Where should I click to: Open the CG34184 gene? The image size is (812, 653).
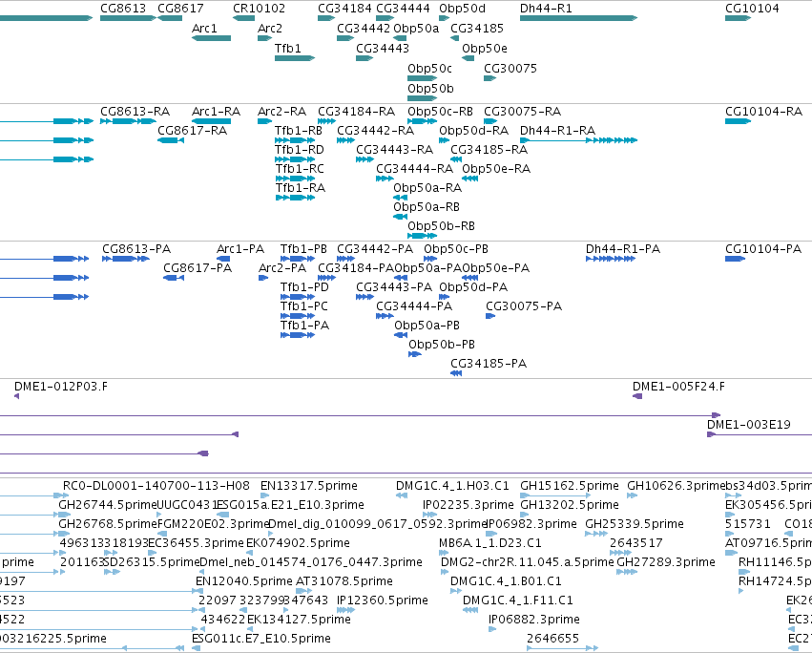pyautogui.click(x=326, y=18)
